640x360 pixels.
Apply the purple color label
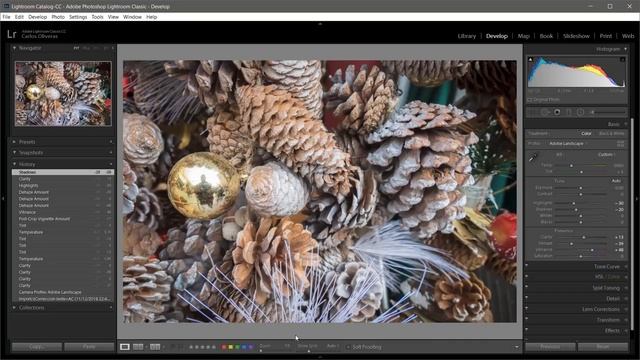click(x=251, y=347)
